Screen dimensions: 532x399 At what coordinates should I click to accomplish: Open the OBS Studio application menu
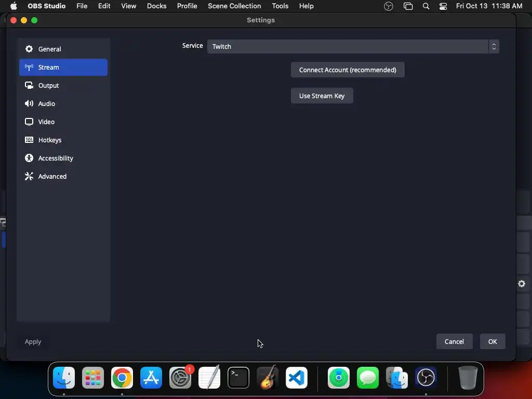pos(46,6)
